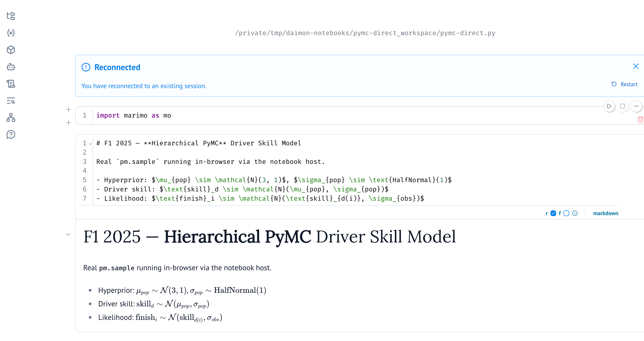Open the AI assistant robot icon
Screen dimensions: 644x341
(x=11, y=67)
